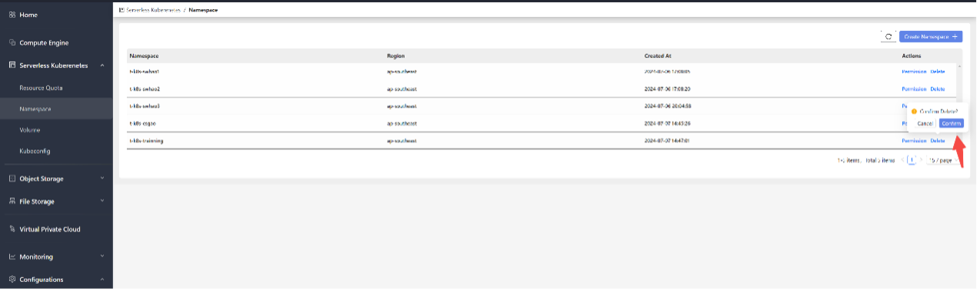Viewport: 980px width, 291px height.
Task: Click the t-k8s-training namespace name cell
Action: (x=146, y=141)
